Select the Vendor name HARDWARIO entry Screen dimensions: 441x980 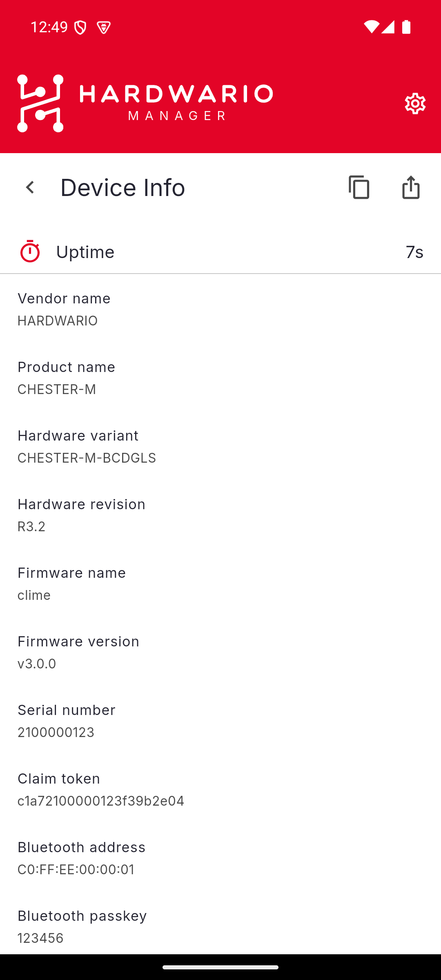point(220,309)
